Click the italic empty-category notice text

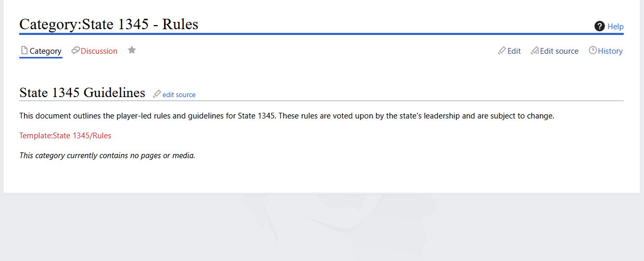pyautogui.click(x=107, y=156)
